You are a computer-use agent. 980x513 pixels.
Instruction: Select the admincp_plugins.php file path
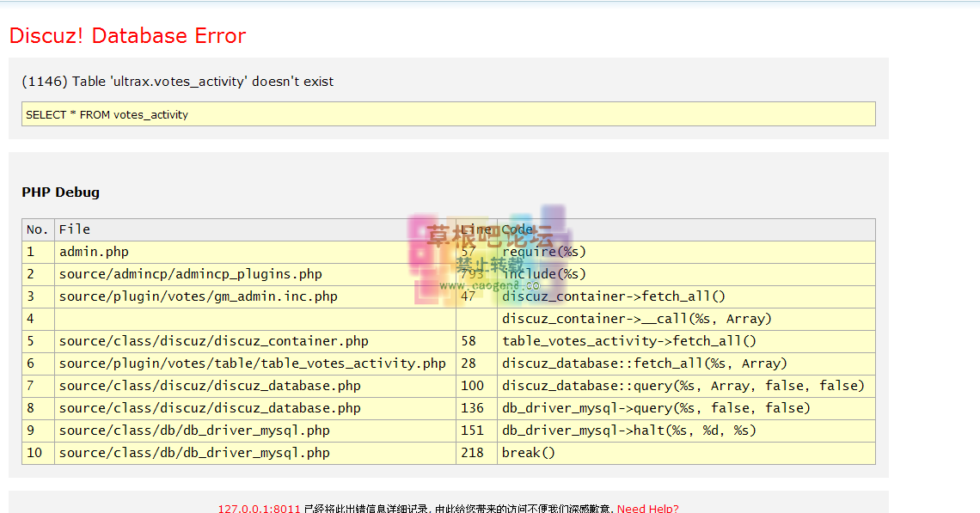tap(190, 274)
